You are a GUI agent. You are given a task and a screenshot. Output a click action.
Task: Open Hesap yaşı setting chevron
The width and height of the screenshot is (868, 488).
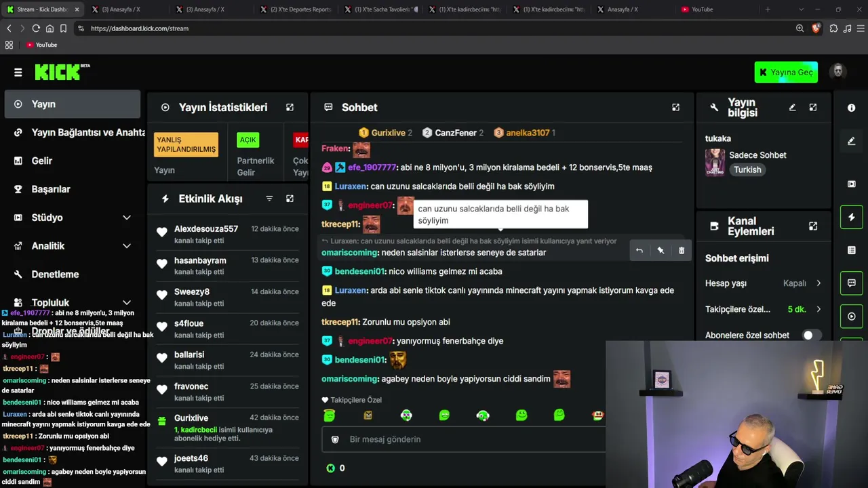coord(818,283)
